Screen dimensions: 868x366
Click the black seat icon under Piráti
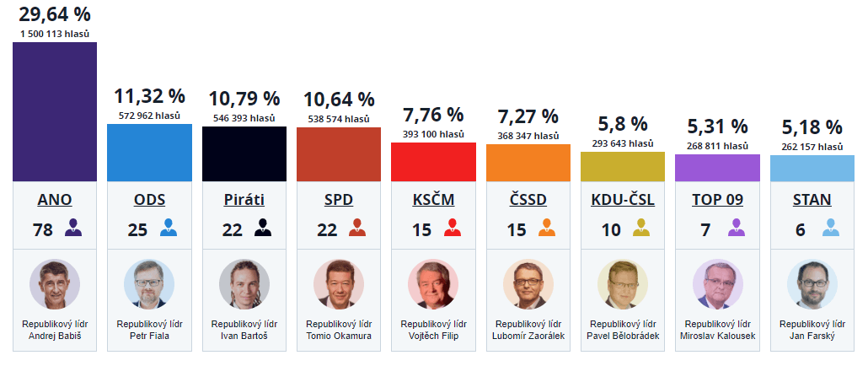click(x=263, y=228)
